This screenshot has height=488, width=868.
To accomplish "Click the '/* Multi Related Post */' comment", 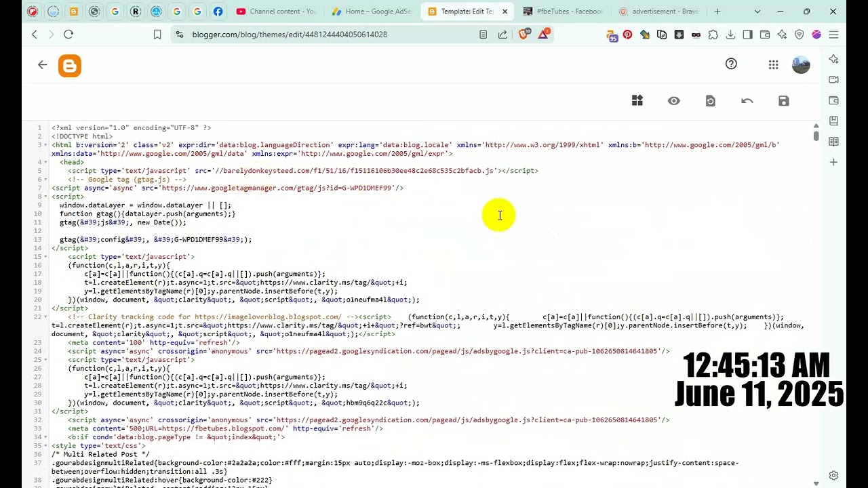I will (x=100, y=454).
